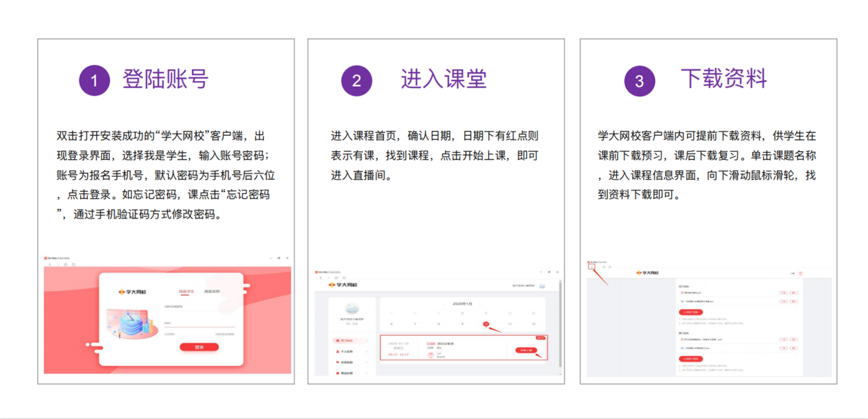Click the back arrow in the login window
Image resolution: width=868 pixels, height=419 pixels.
tap(50, 264)
